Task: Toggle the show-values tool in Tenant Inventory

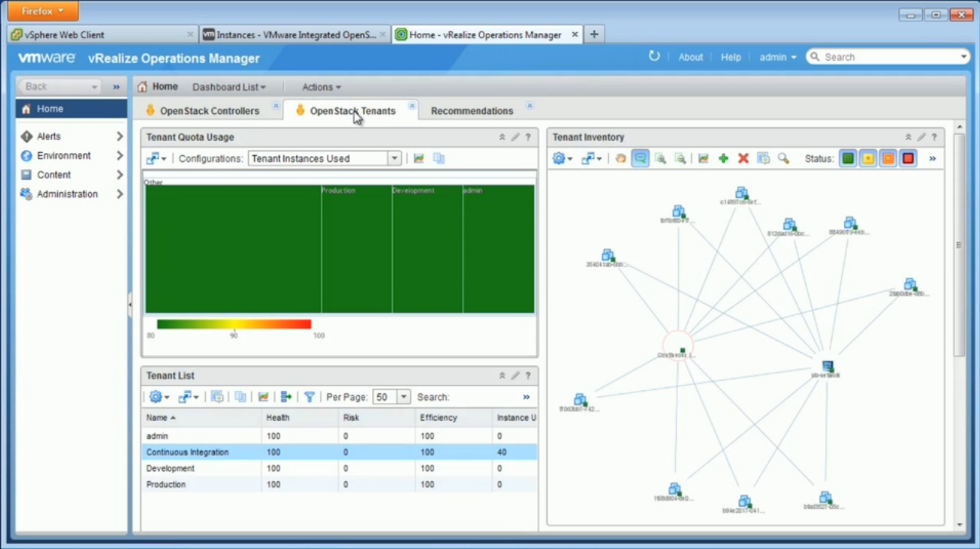Action: 640,159
